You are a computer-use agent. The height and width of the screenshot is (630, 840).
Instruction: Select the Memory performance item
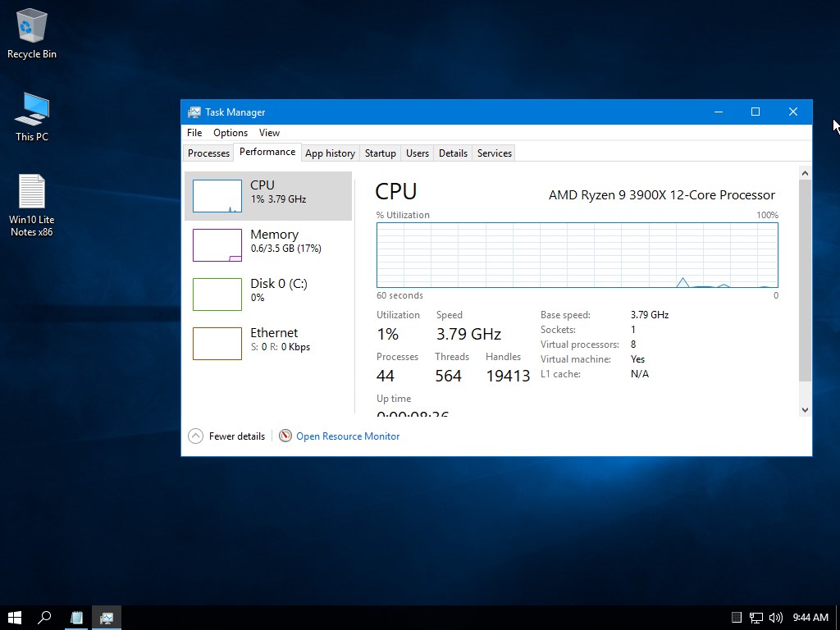268,244
